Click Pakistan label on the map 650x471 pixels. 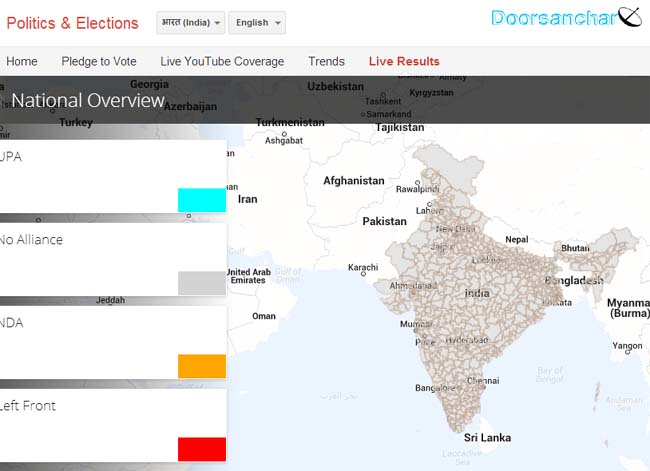coord(384,221)
